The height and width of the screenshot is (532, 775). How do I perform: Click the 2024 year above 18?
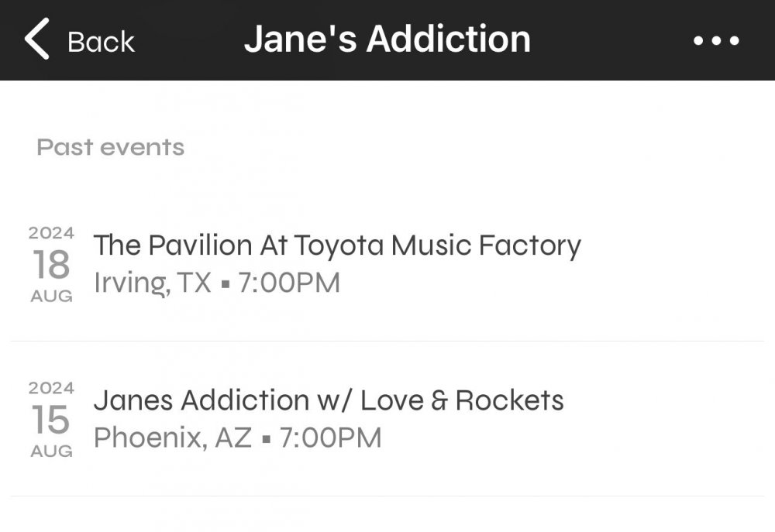[51, 233]
